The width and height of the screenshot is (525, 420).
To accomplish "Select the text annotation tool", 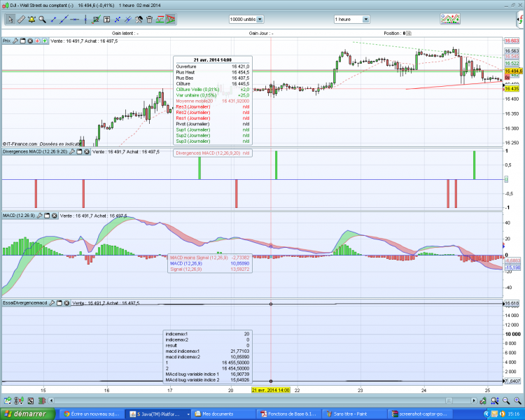I will 106,20.
